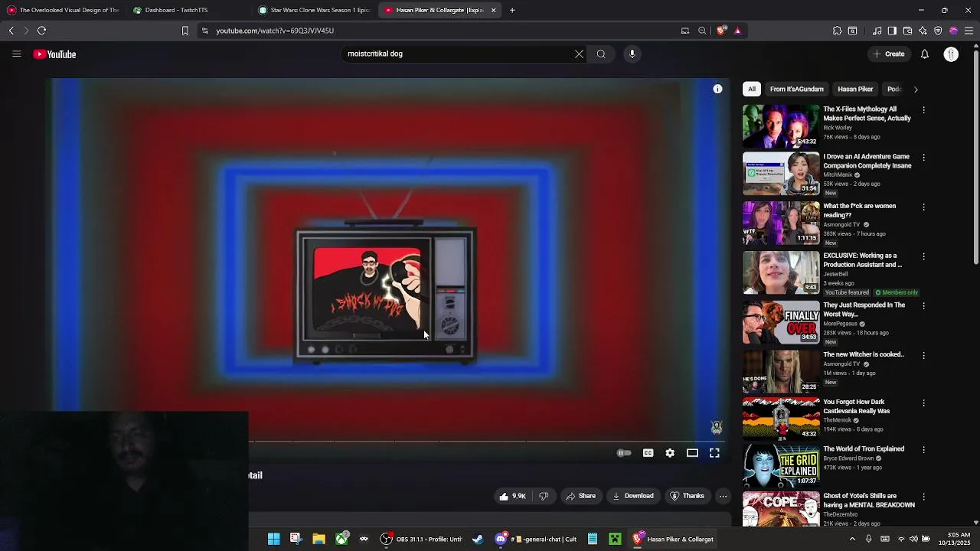The width and height of the screenshot is (980, 551).
Task: Open player settings gear
Action: (x=670, y=453)
